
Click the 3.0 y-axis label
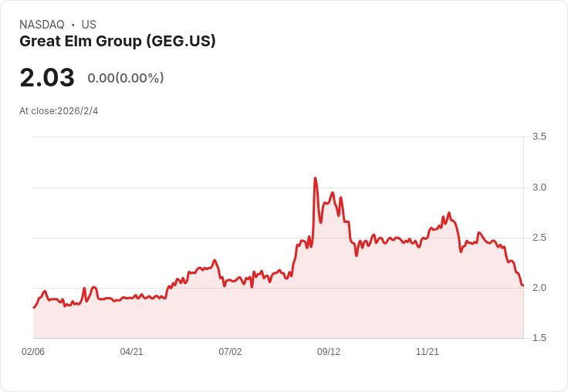(539, 188)
